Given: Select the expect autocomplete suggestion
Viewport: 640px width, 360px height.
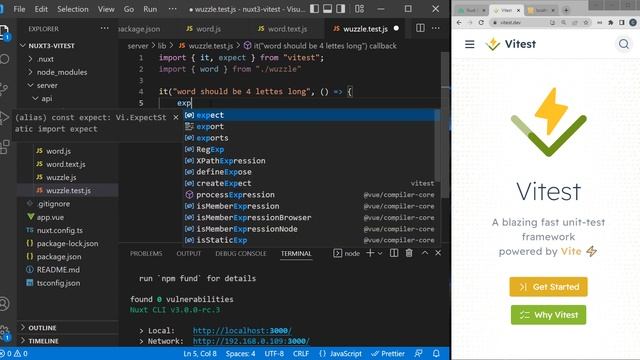Looking at the screenshot, I should (309, 115).
